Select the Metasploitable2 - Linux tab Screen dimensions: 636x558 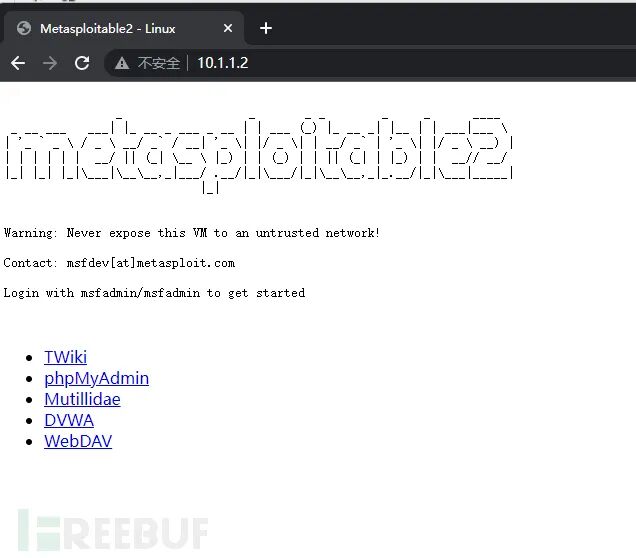pyautogui.click(x=123, y=28)
